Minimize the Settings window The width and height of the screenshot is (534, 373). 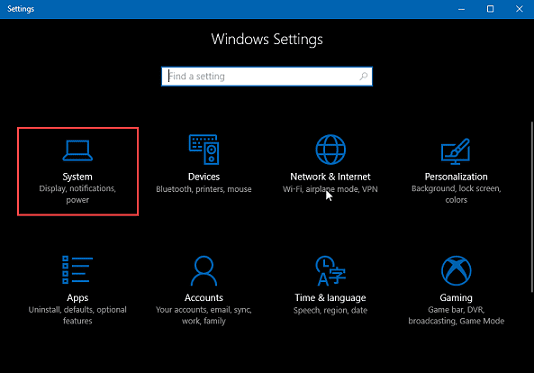pos(461,9)
